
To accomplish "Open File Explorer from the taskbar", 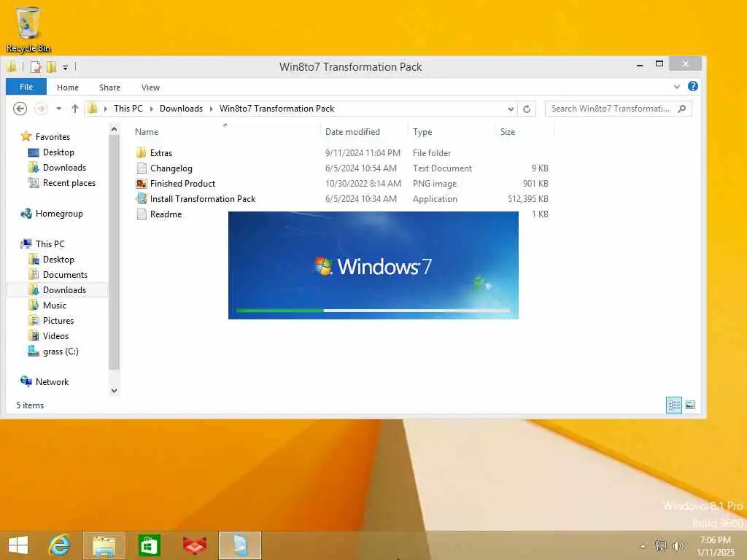I will [x=104, y=545].
